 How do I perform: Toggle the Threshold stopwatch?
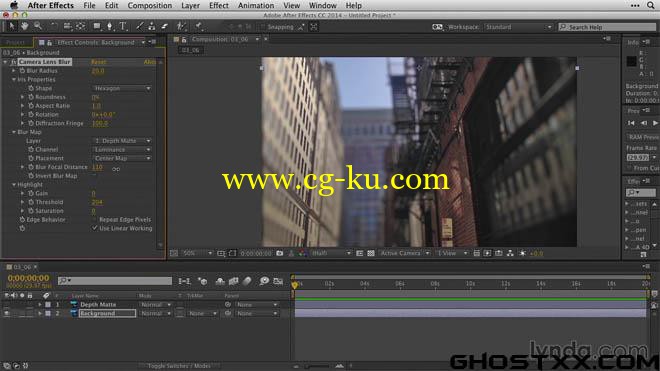(31, 202)
